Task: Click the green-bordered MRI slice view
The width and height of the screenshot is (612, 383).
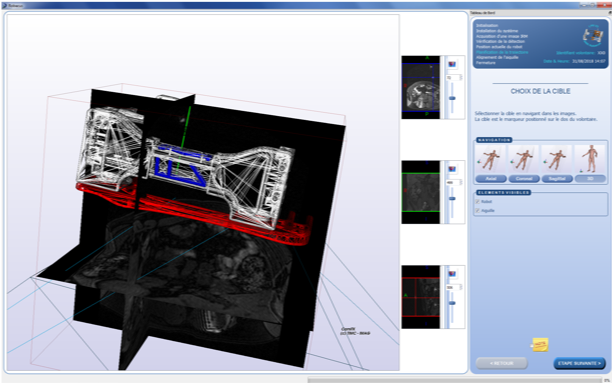Action: (x=421, y=192)
